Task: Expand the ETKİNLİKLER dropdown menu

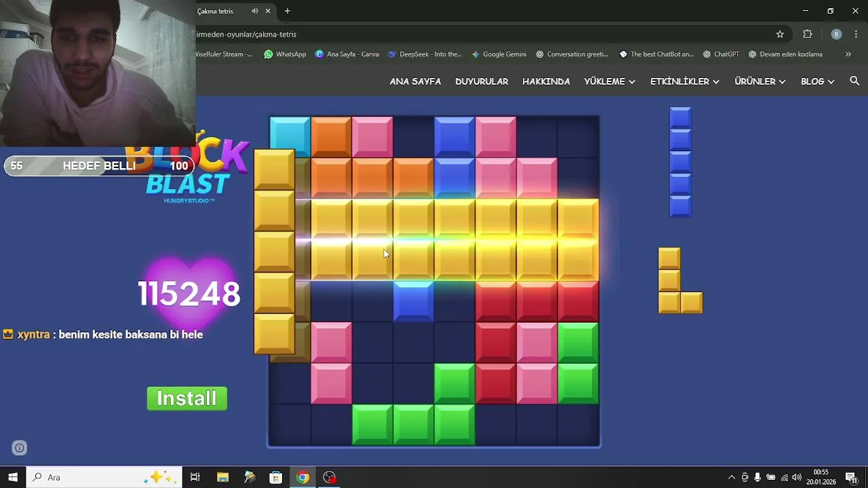Action: pyautogui.click(x=685, y=81)
